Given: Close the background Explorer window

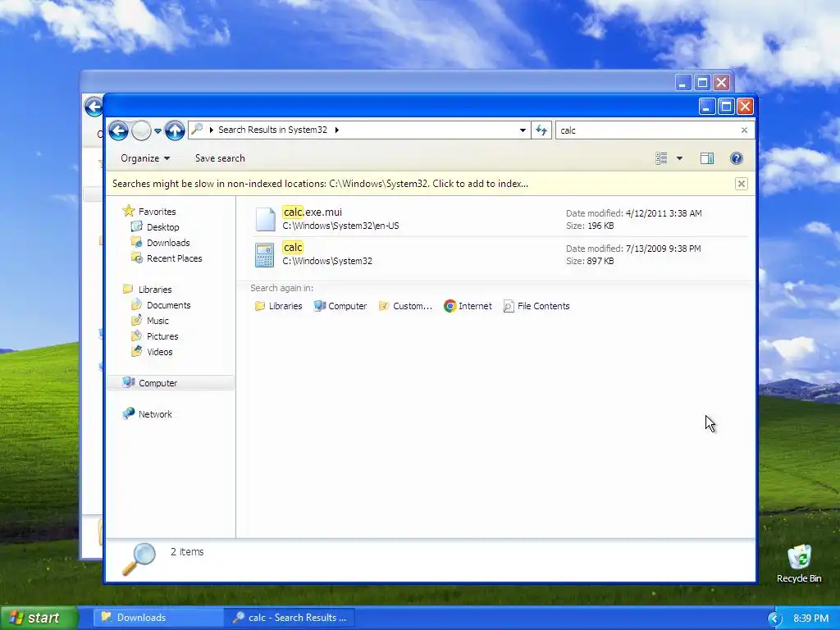Looking at the screenshot, I should pos(722,83).
